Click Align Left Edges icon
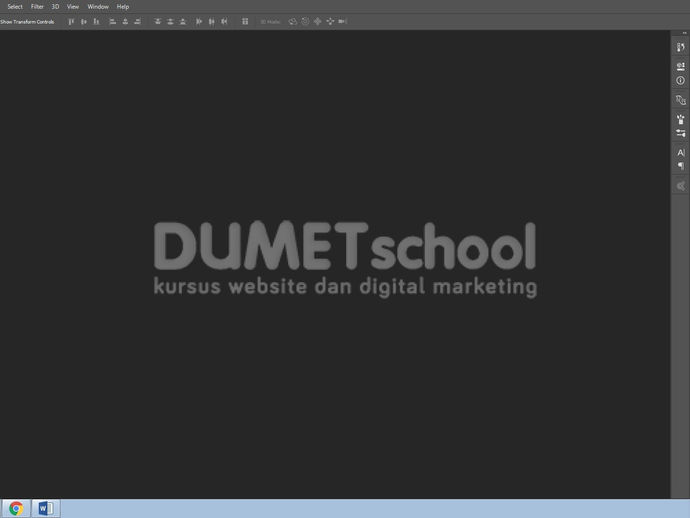690x518 pixels. click(113, 22)
